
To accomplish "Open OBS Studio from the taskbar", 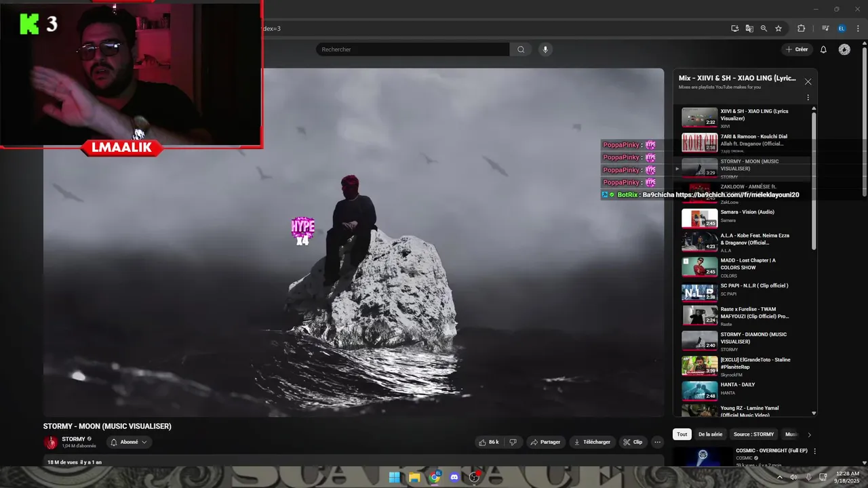I will (x=475, y=477).
